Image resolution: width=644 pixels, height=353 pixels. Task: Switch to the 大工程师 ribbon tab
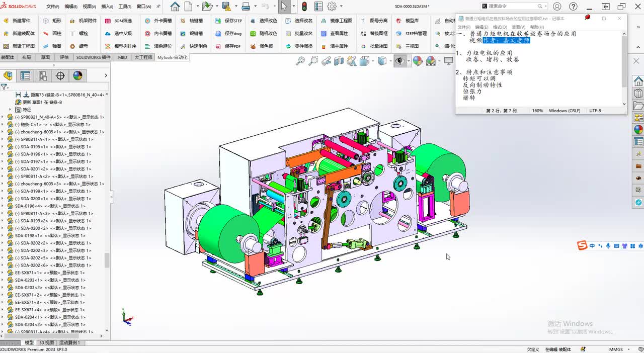click(143, 57)
